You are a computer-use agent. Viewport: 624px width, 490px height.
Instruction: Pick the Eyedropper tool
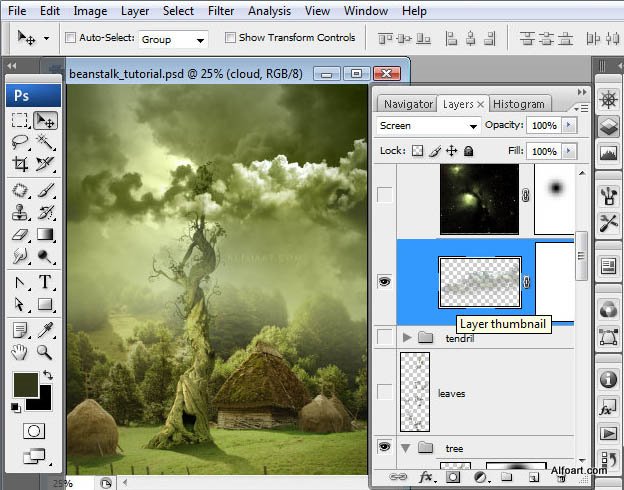tap(45, 329)
